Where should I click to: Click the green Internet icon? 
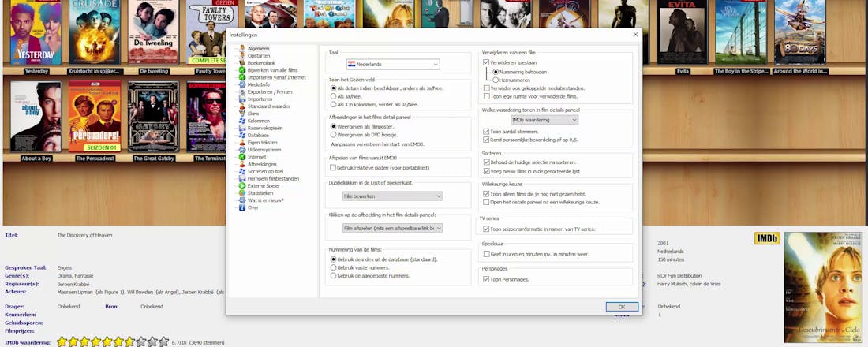click(x=242, y=157)
